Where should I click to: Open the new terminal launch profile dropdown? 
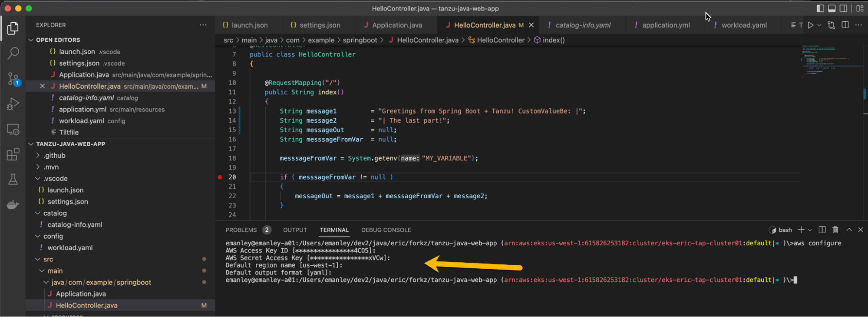810,230
